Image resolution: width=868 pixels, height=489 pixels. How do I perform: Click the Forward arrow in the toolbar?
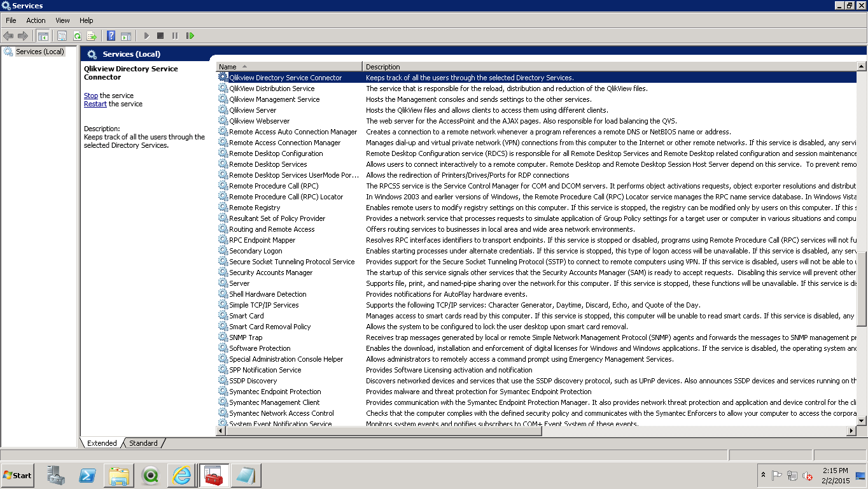[x=23, y=36]
